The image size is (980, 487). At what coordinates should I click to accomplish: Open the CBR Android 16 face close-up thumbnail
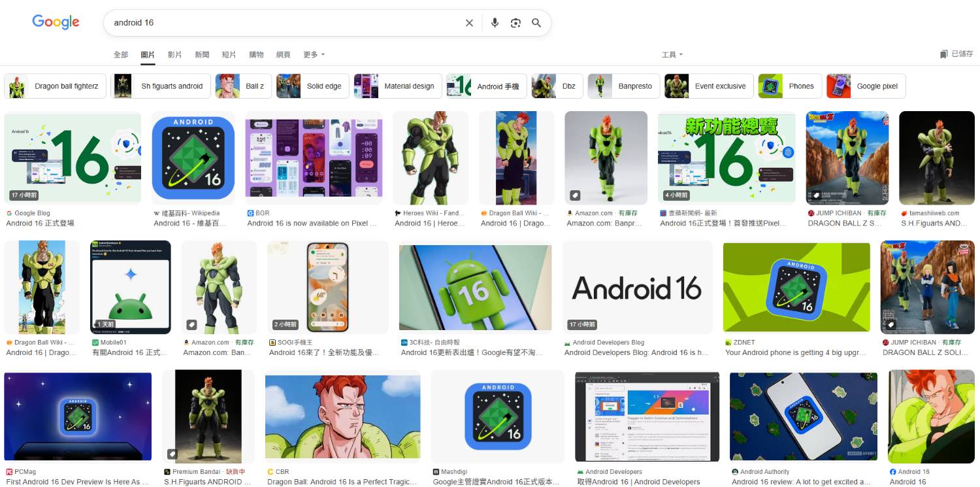[343, 416]
